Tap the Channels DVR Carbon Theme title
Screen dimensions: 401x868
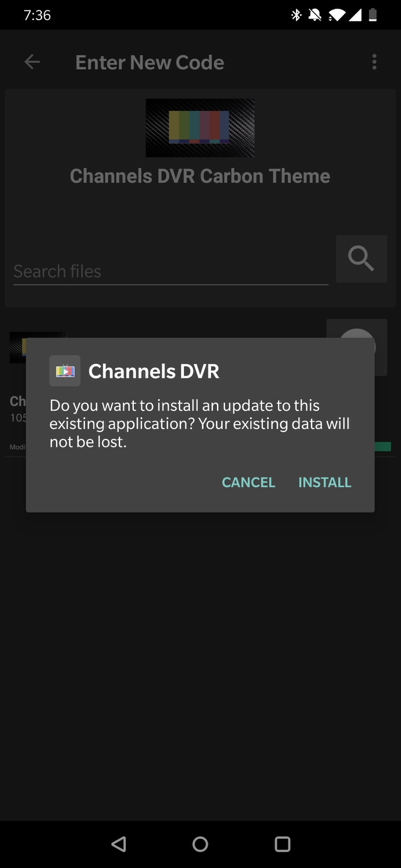[200, 176]
